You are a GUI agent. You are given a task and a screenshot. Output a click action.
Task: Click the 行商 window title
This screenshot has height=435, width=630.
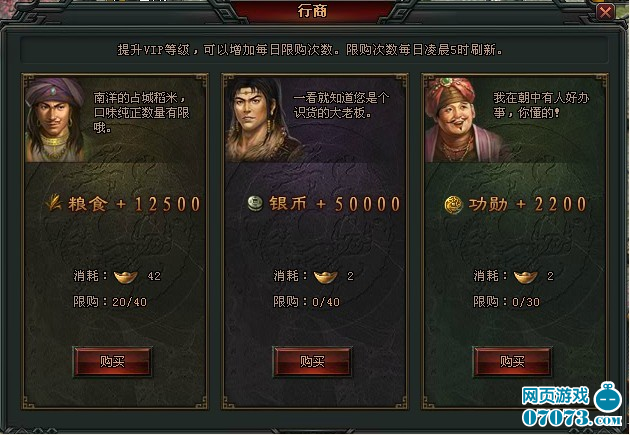(312, 11)
